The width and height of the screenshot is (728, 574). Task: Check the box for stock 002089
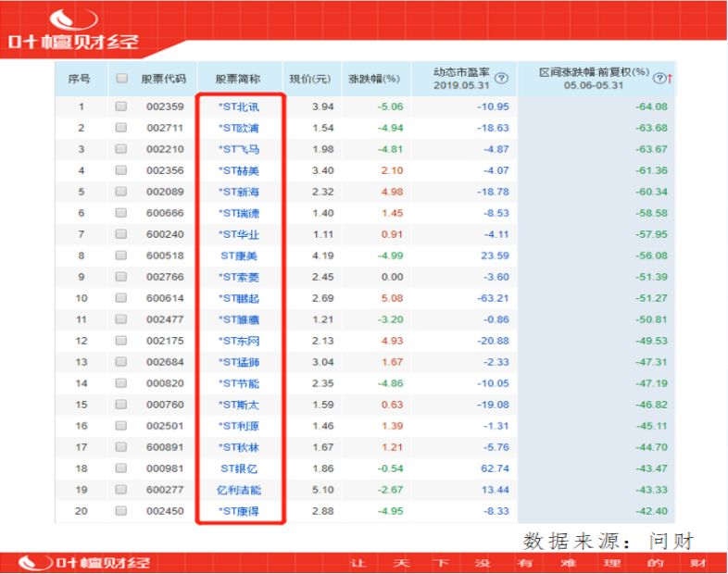pyautogui.click(x=121, y=191)
